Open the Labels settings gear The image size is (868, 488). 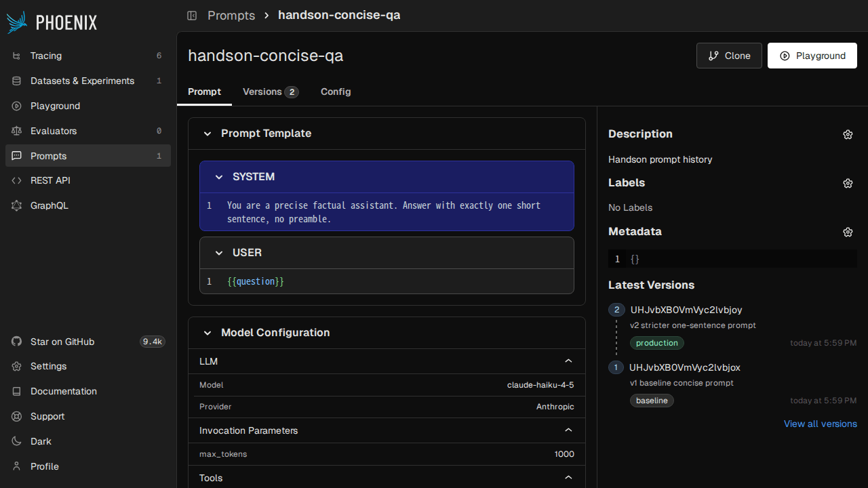click(848, 183)
